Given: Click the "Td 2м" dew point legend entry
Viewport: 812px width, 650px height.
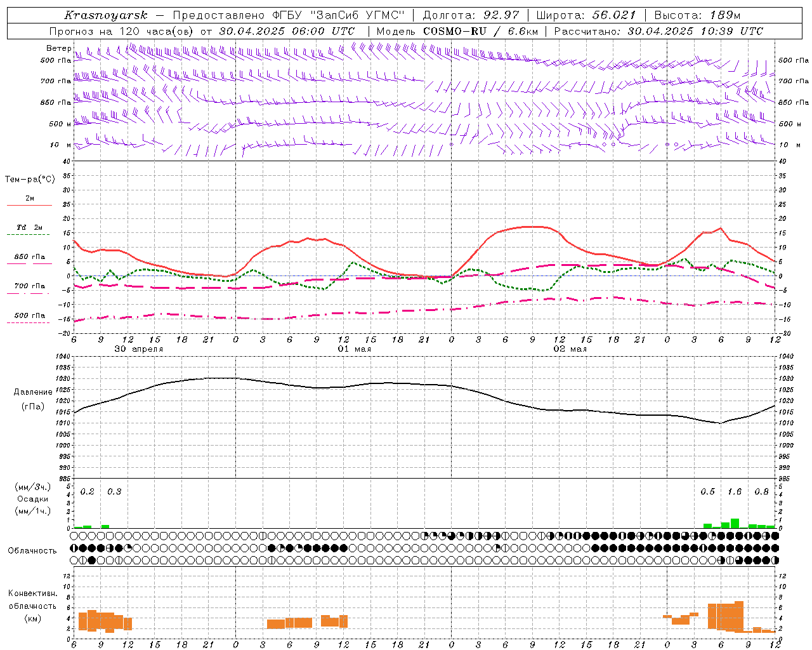Looking at the screenshot, I should [x=30, y=227].
